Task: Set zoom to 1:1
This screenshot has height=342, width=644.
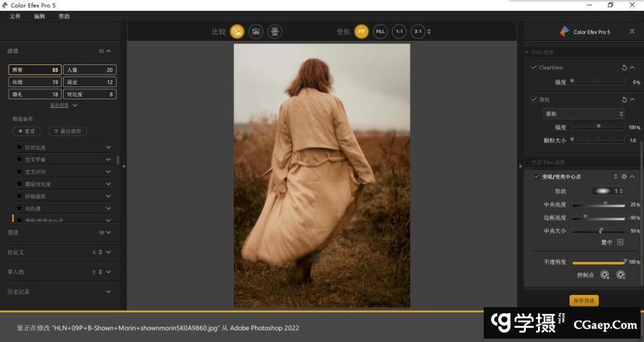Action: tap(399, 32)
